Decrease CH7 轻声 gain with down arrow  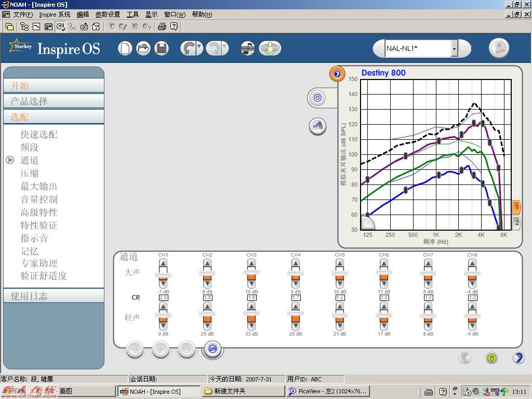(428, 326)
